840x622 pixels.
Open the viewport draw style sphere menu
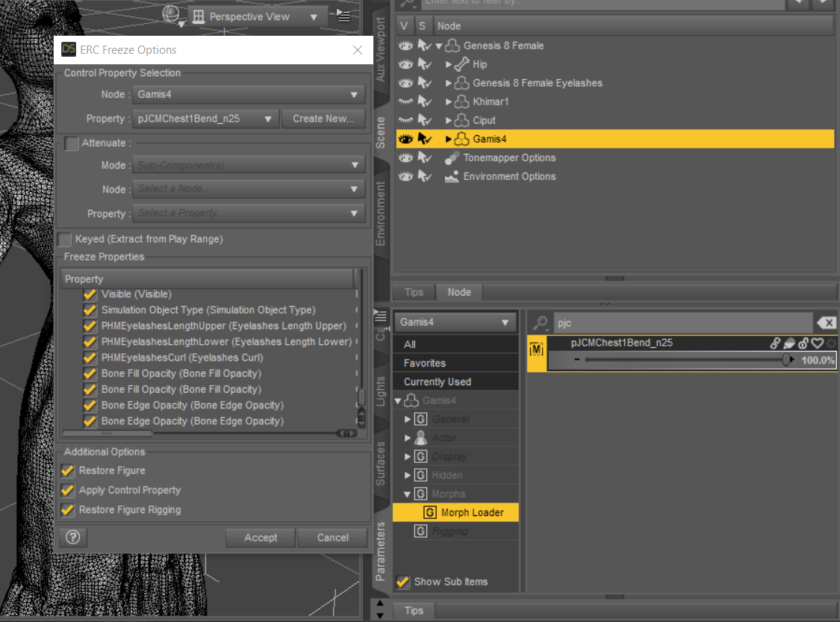[172, 15]
